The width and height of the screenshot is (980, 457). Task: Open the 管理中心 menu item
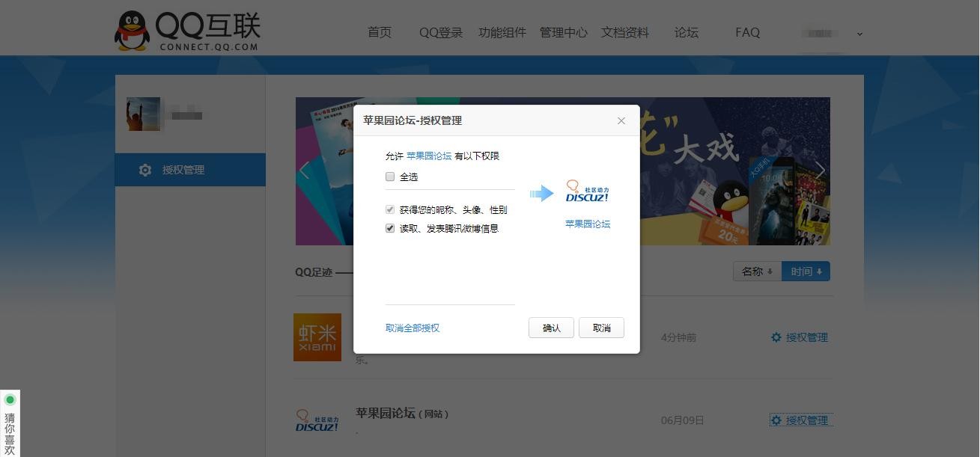pos(563,33)
